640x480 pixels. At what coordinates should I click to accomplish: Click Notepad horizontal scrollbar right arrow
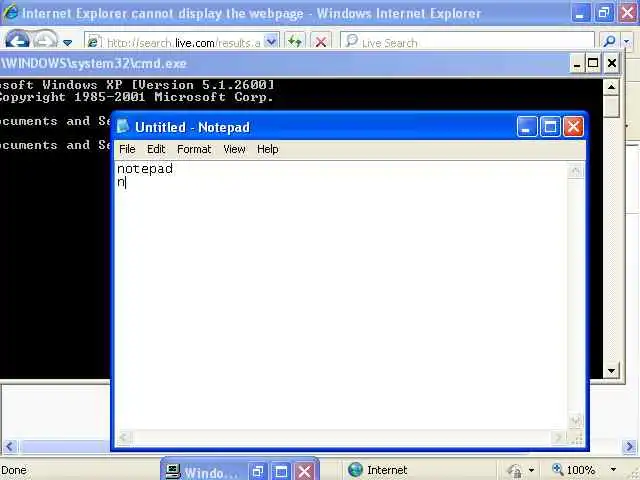pyautogui.click(x=558, y=438)
